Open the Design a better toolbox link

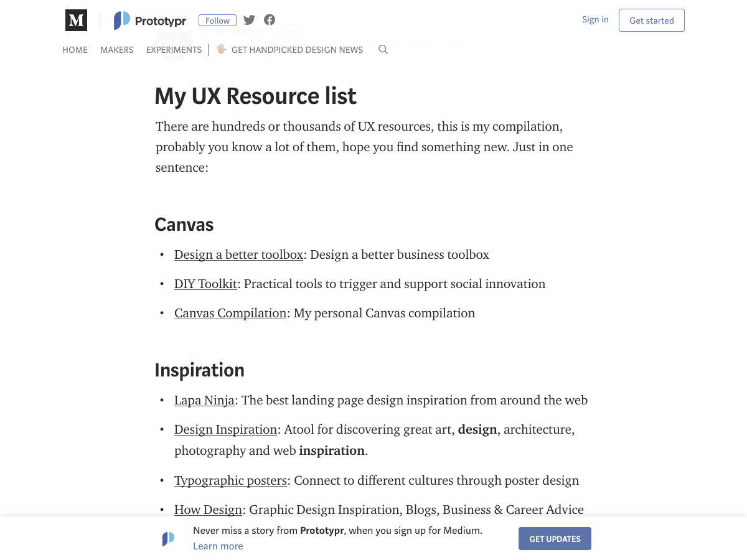[238, 254]
